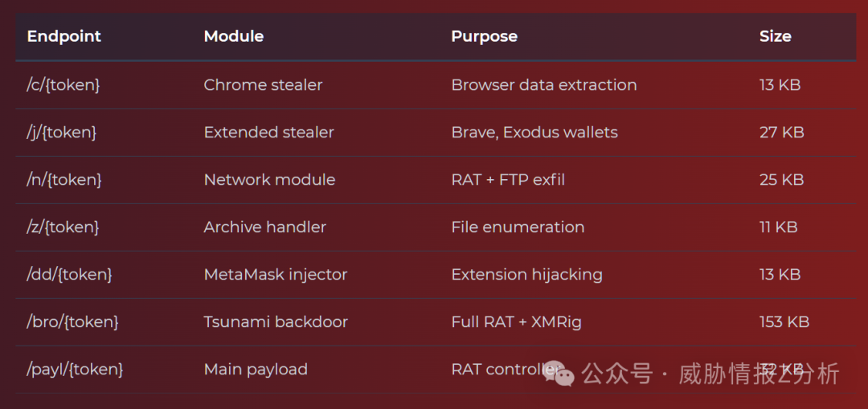
Task: Select the /payl/{token} endpoint cell
Action: coord(75,369)
